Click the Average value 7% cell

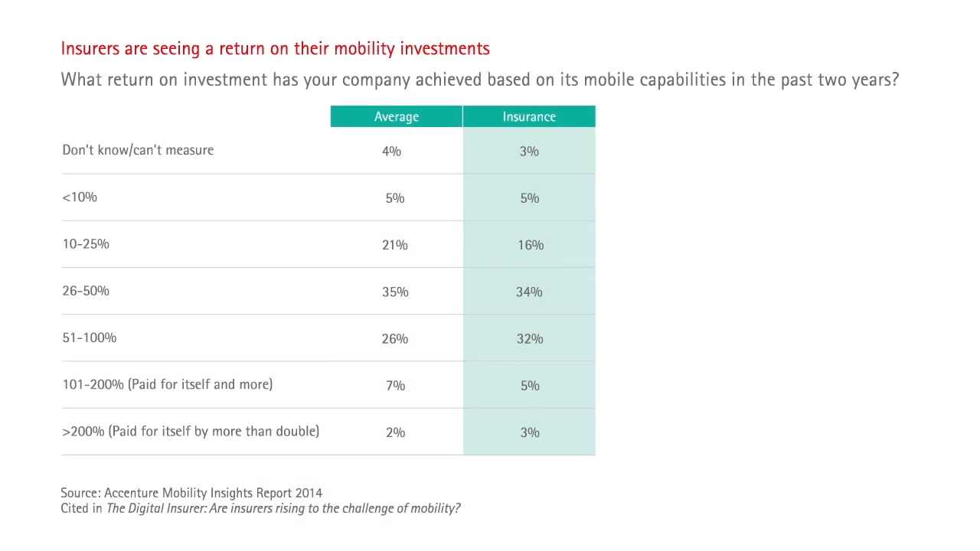coord(395,386)
